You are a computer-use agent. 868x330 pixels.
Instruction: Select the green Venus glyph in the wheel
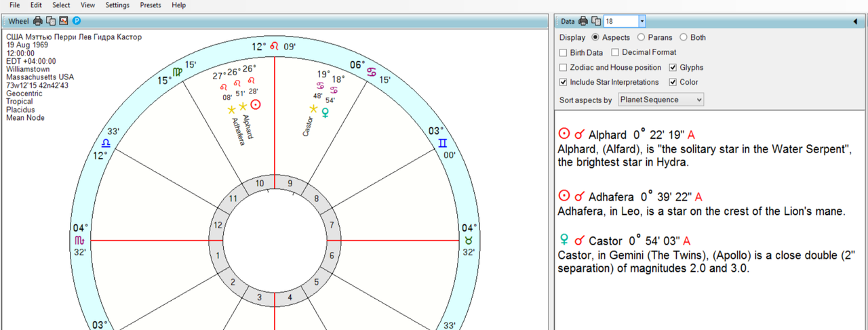pos(325,113)
